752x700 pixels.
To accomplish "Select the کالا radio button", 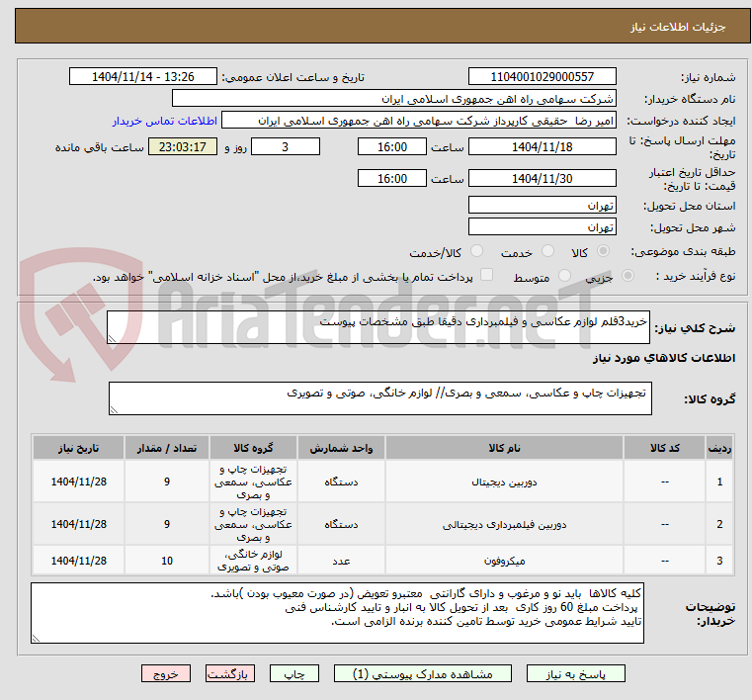I will tap(603, 251).
